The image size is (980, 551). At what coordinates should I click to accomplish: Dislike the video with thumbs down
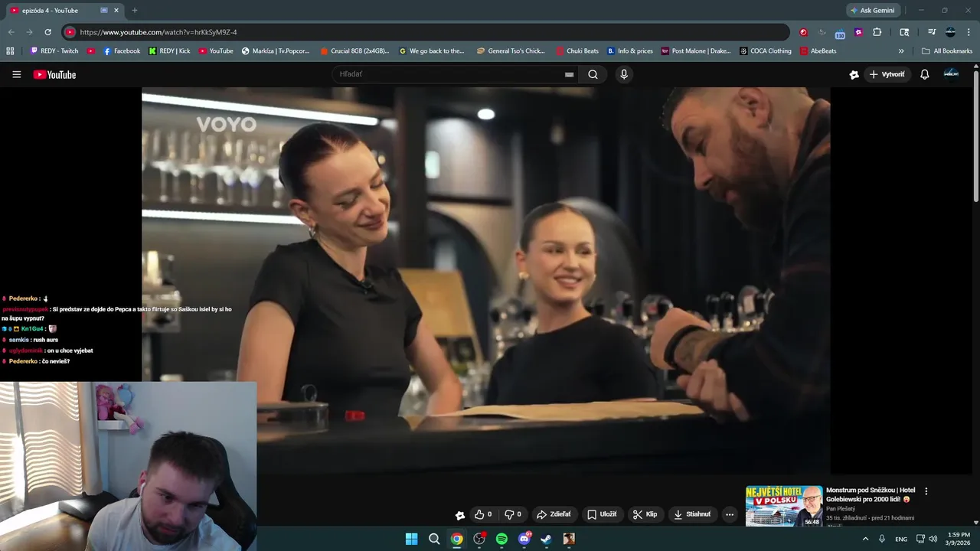pyautogui.click(x=513, y=514)
